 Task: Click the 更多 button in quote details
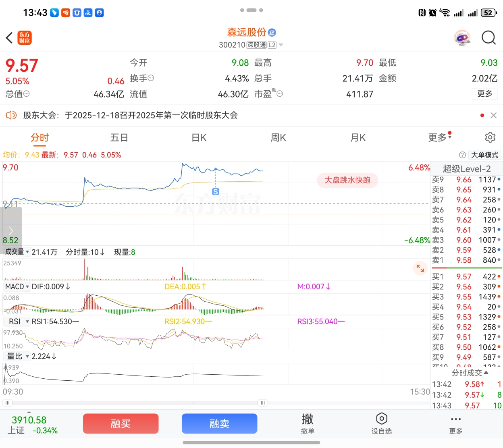pyautogui.click(x=485, y=93)
